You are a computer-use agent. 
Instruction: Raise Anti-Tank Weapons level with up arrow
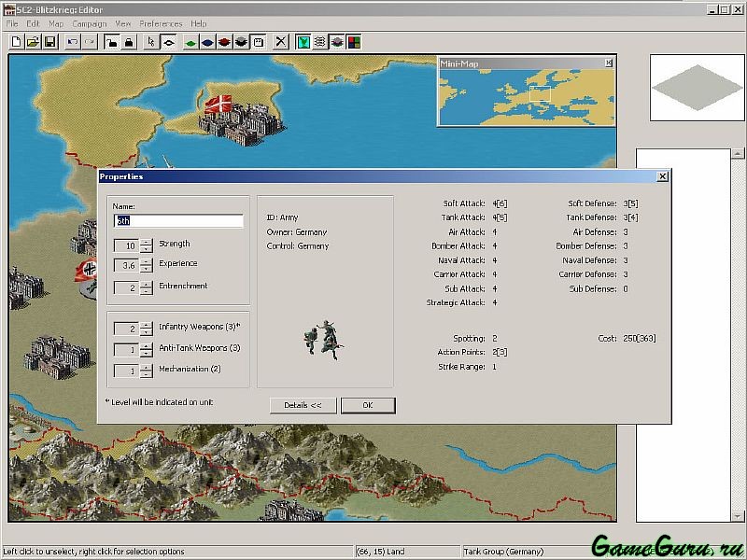tap(147, 346)
